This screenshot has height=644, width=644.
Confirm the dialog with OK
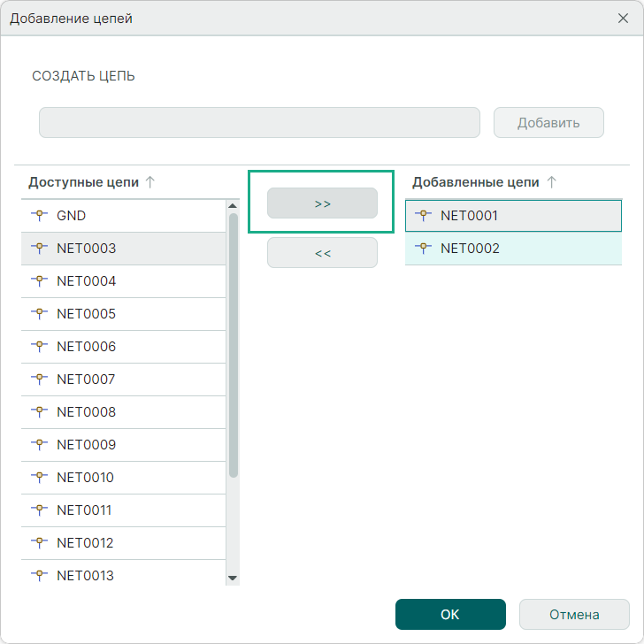point(450,615)
